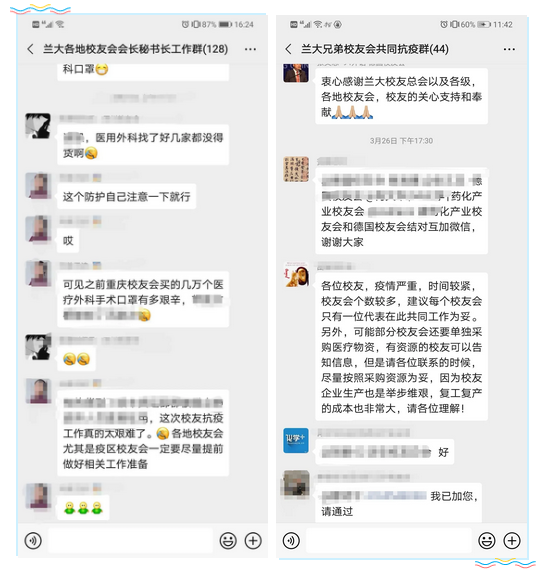Viewport: 545px width, 577px height.
Task: Select message 这个防护自己注意一下就行
Action: 127,197
